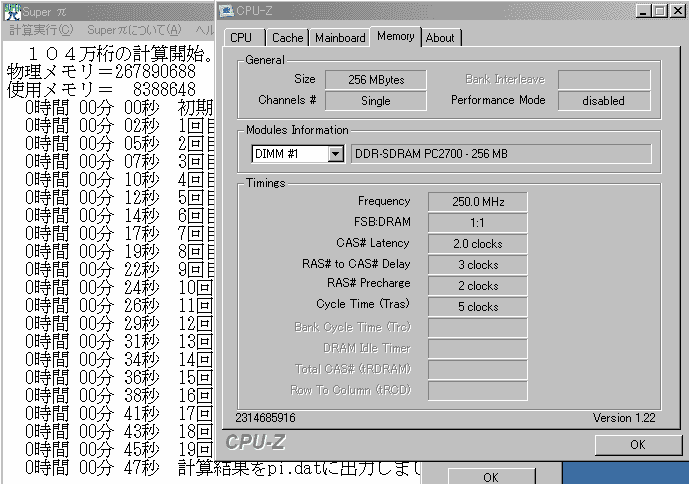
Task: Maximize the CPU-Z window
Action: 659,11
